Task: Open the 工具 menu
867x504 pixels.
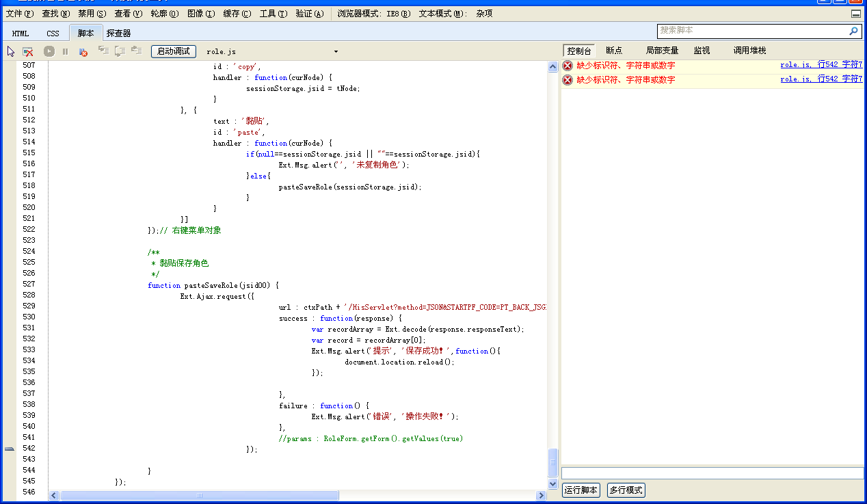Action: (273, 14)
